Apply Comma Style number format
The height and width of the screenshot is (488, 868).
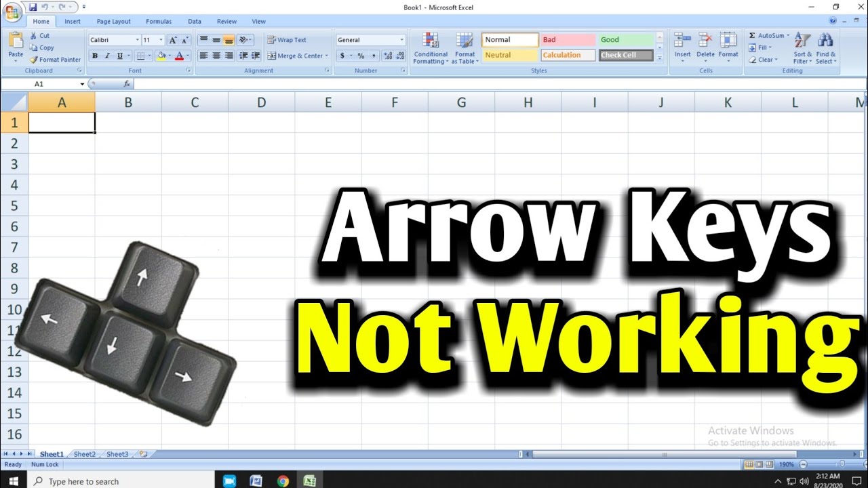click(x=373, y=56)
